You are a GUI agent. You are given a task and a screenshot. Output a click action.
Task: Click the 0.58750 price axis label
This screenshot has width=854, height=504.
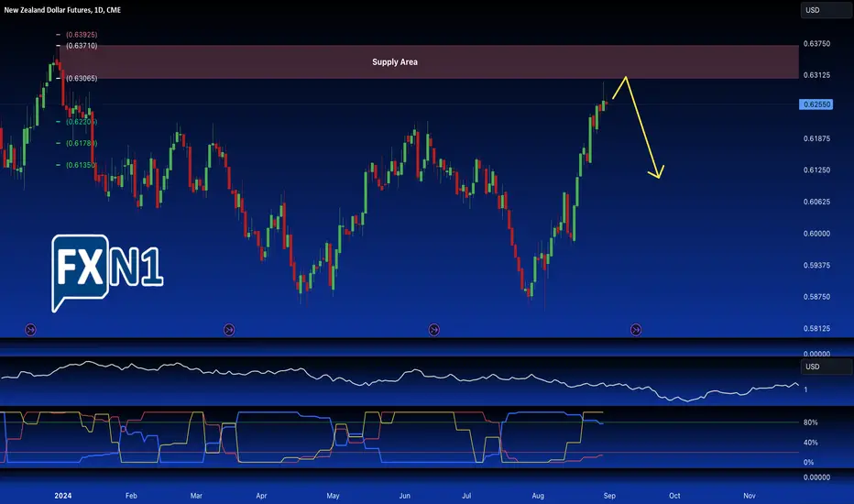[x=817, y=297]
